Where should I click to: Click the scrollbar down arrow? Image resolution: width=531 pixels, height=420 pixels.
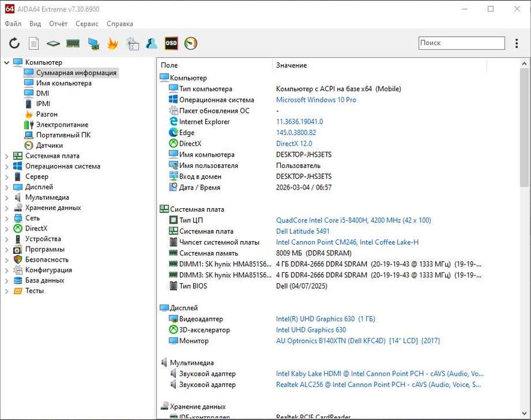point(524,414)
